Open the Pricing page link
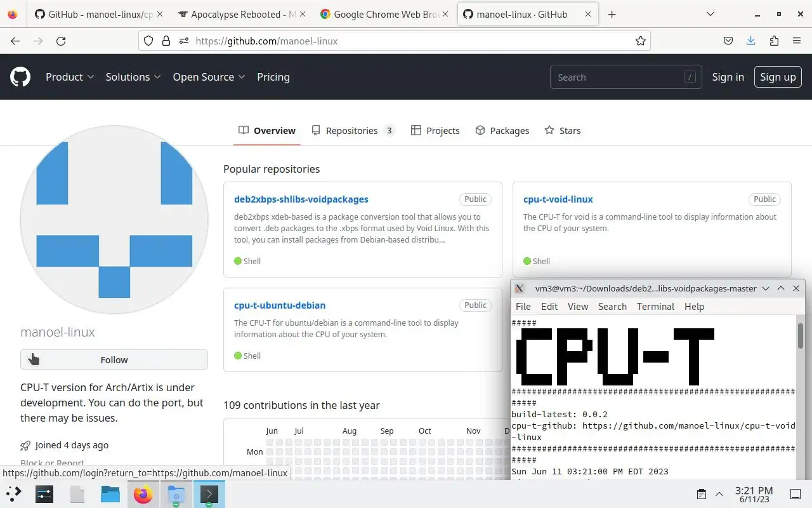 (x=273, y=77)
